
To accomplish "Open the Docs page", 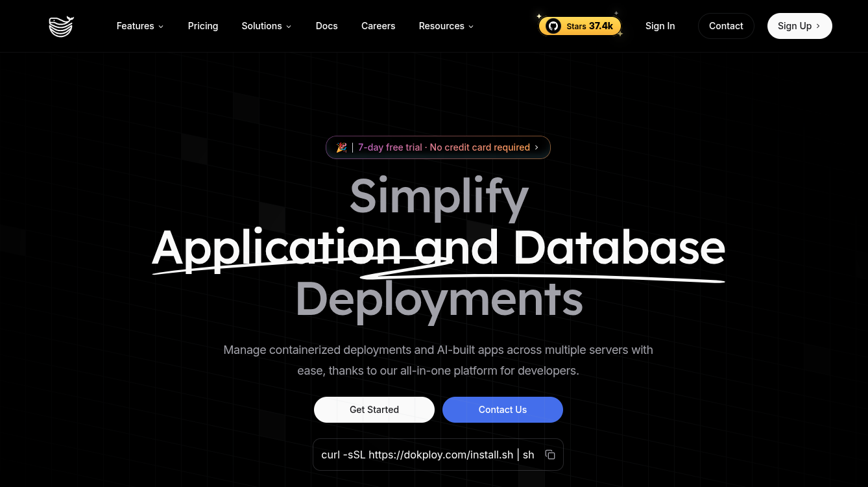I will tap(326, 26).
